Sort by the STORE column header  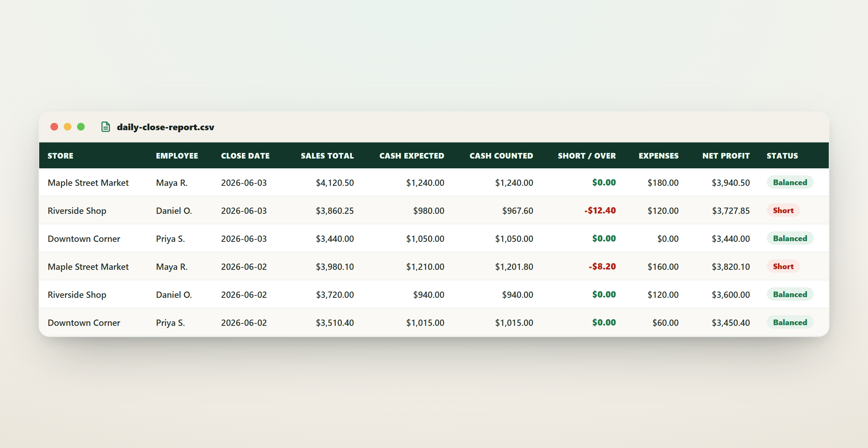coord(61,156)
